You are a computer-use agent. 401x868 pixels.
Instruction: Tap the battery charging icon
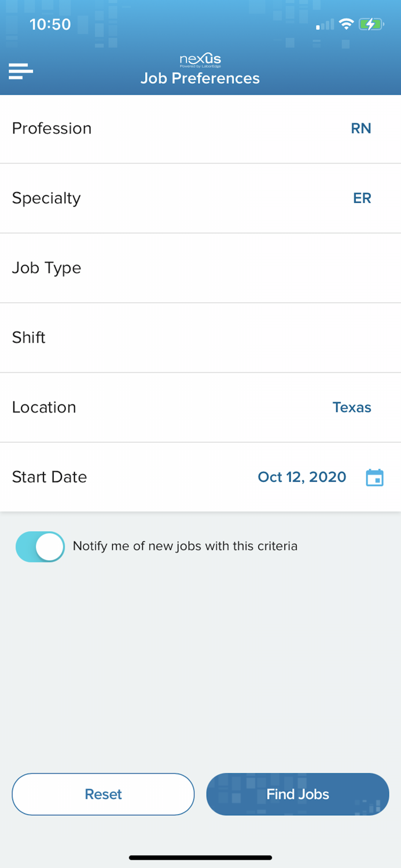[371, 24]
